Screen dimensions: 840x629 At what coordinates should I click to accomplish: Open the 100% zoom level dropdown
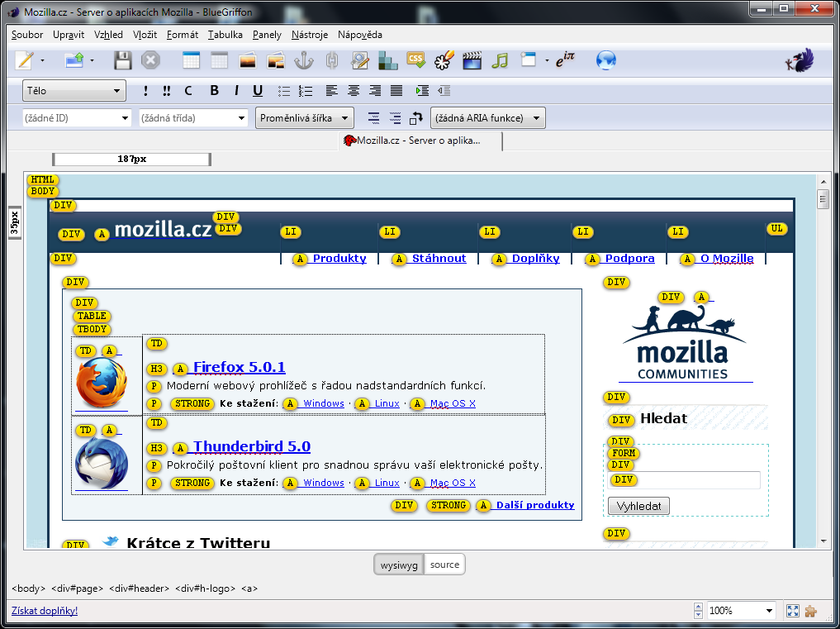pyautogui.click(x=742, y=610)
